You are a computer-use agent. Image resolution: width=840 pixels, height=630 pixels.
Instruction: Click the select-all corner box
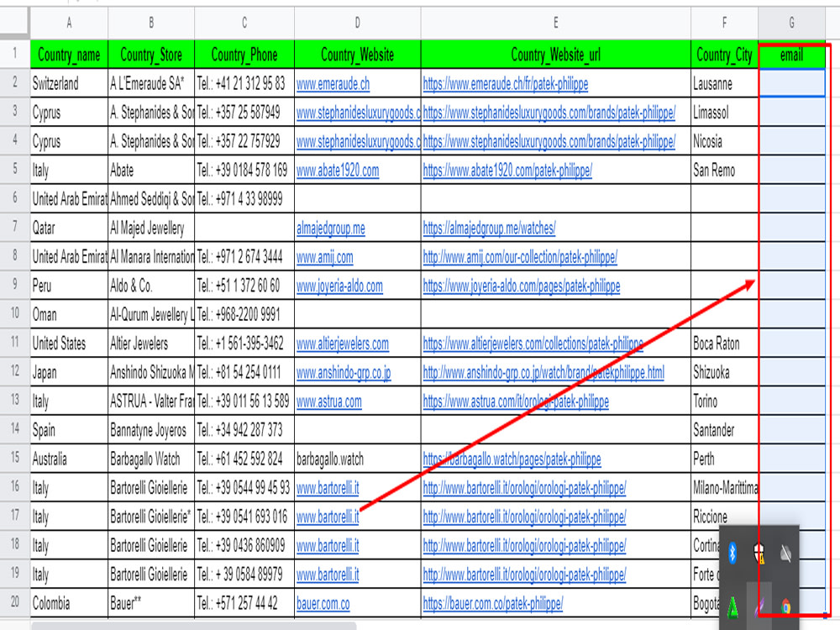click(x=14, y=22)
